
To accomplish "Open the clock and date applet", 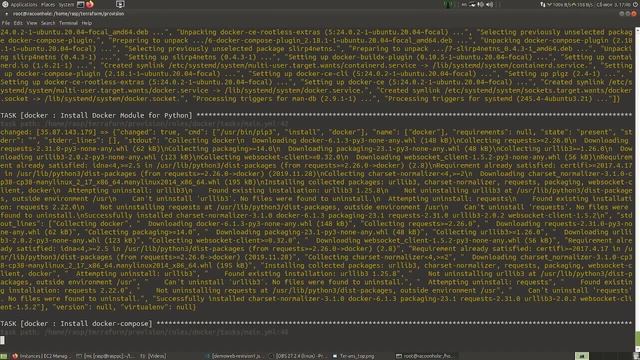I will 613,4.
